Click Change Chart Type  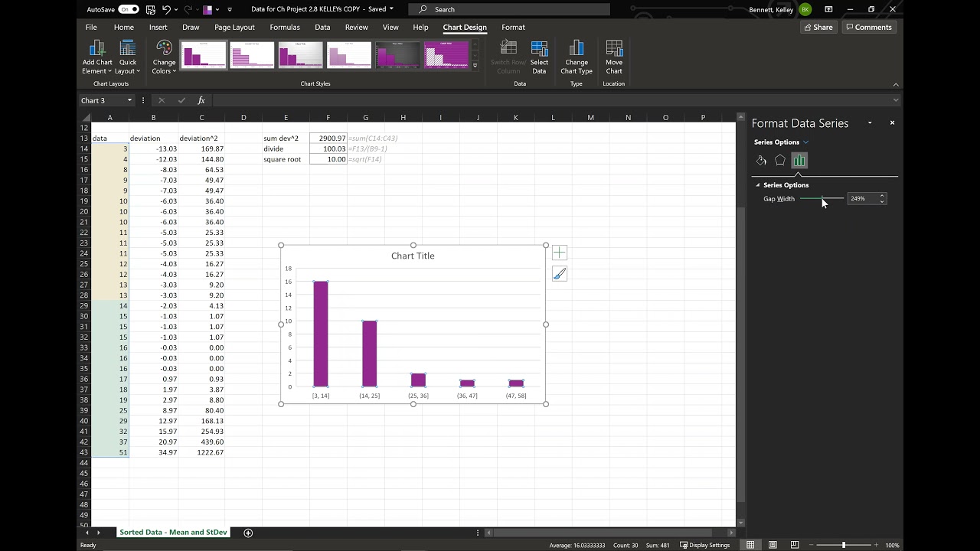click(x=577, y=57)
